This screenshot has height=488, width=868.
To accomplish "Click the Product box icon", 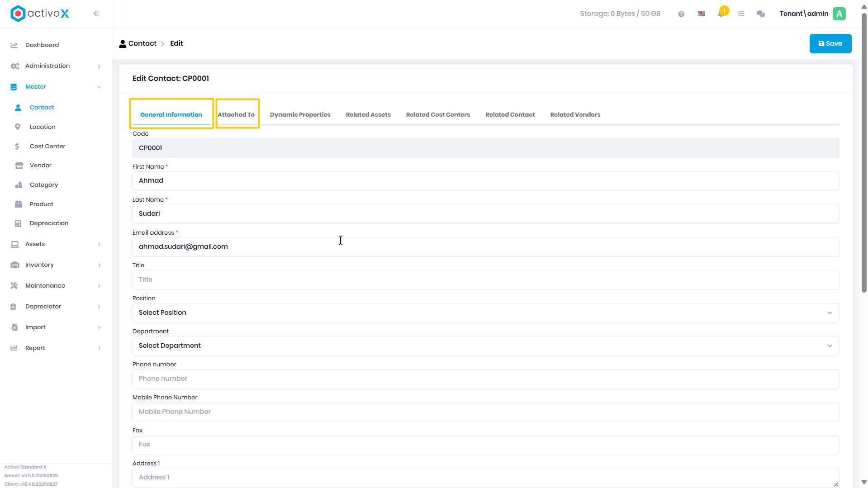I will coord(19,204).
